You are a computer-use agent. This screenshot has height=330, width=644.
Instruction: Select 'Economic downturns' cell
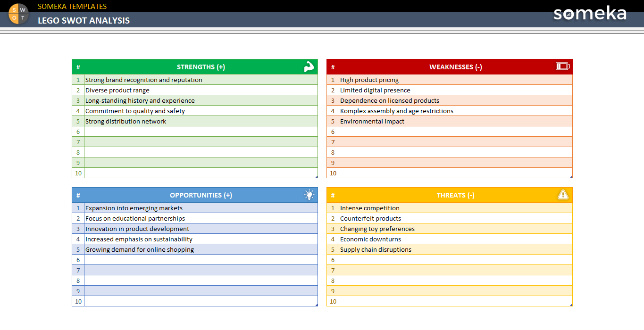click(456, 239)
